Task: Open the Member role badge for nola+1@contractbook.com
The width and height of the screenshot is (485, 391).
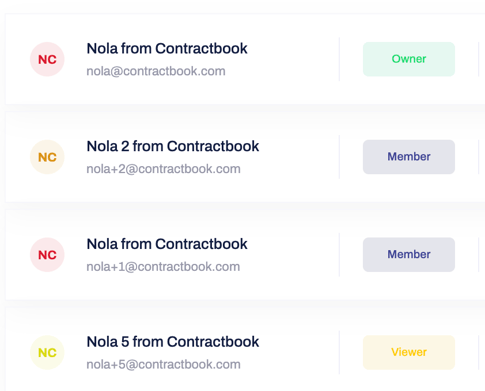Action: pyautogui.click(x=409, y=254)
